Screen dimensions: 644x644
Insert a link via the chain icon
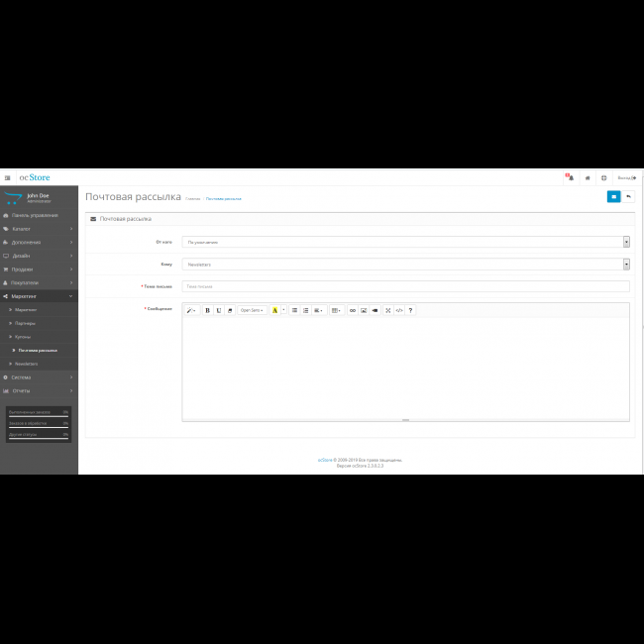point(352,310)
